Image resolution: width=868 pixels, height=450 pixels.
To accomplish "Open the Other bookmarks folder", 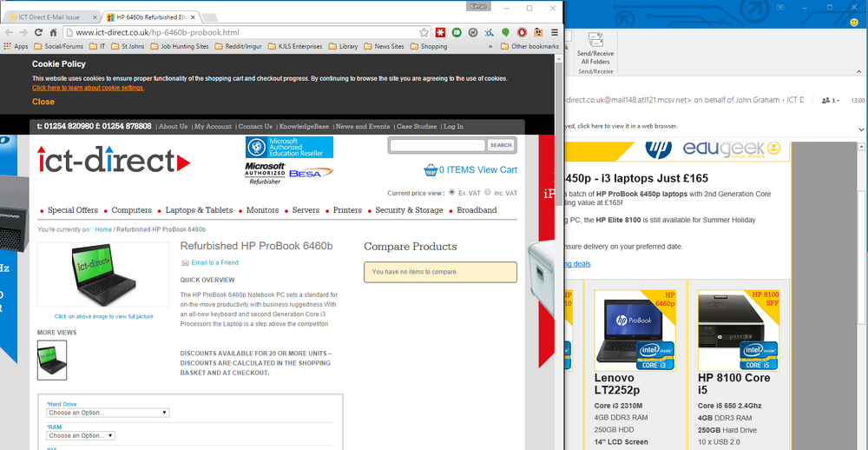I will [x=529, y=47].
